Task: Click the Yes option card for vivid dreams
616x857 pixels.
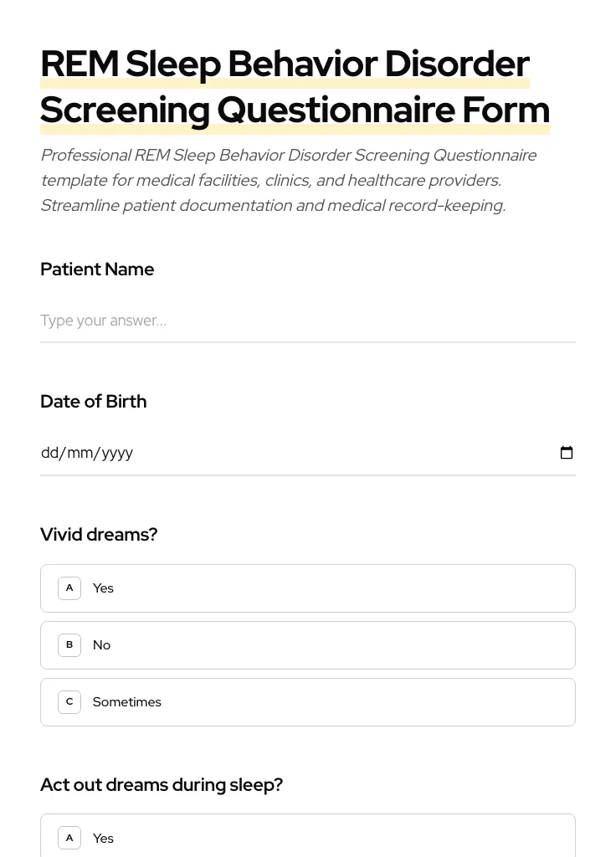Action: 308,588
